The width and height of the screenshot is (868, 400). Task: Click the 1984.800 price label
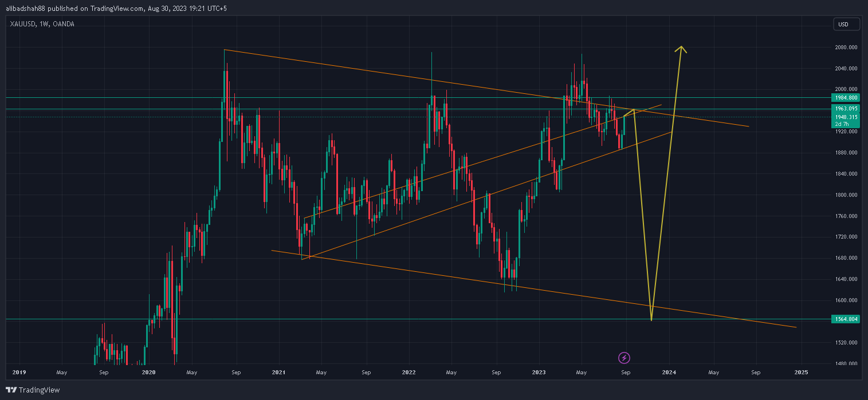click(x=846, y=98)
